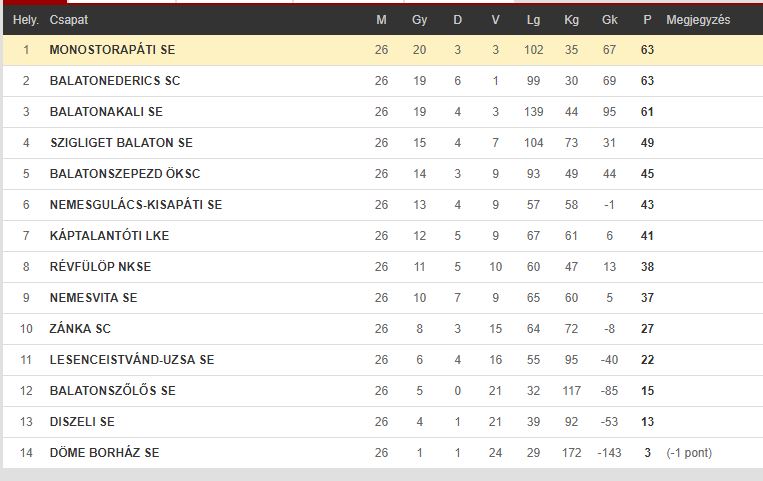The width and height of the screenshot is (763, 481).
Task: Click the Hely. position column header
Action: click(26, 20)
